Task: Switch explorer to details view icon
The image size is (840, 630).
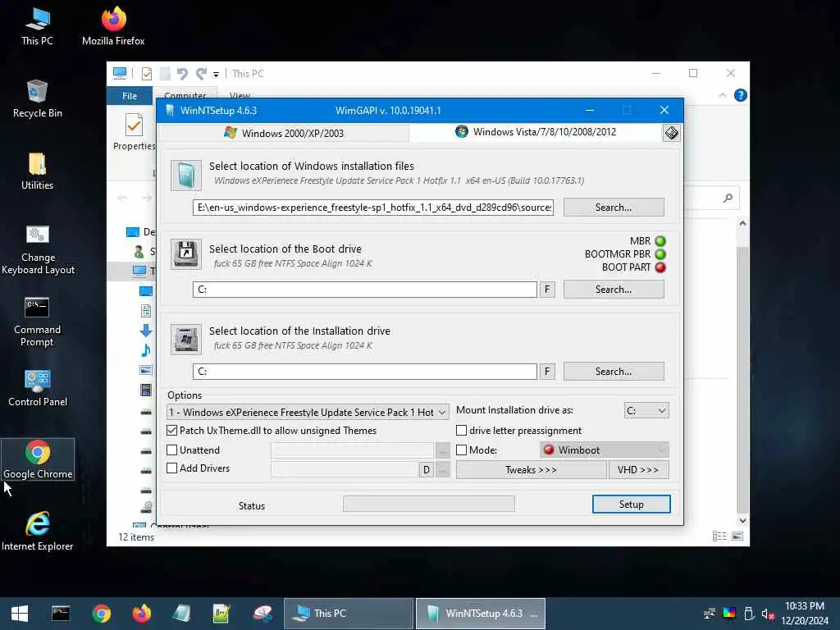Action: [x=719, y=536]
